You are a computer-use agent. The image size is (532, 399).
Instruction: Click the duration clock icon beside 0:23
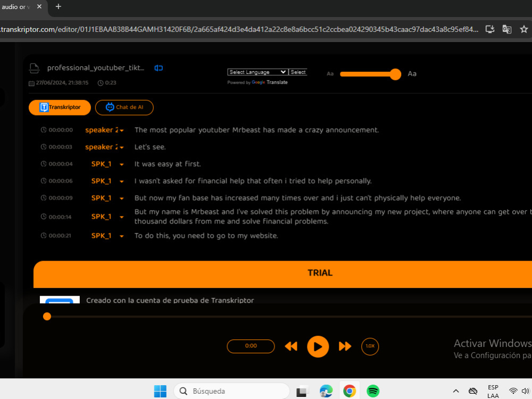click(x=101, y=83)
